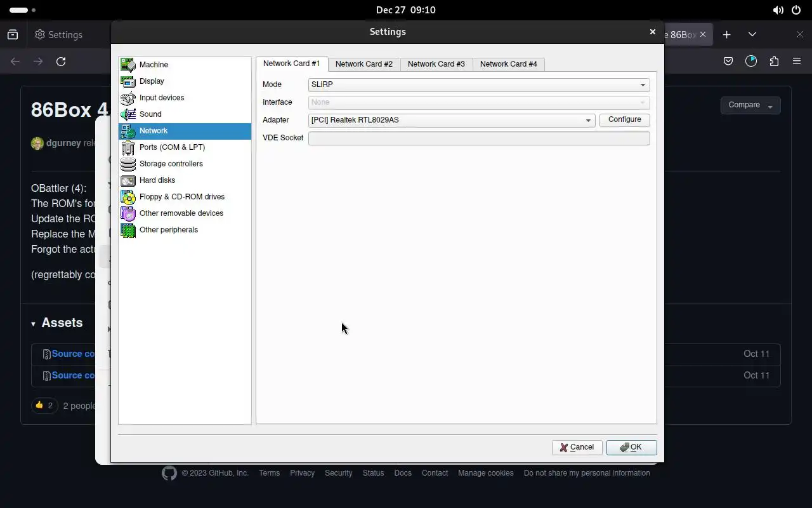Screen dimensions: 812x508
Task: Open Storage controllers label
Action: point(171,164)
